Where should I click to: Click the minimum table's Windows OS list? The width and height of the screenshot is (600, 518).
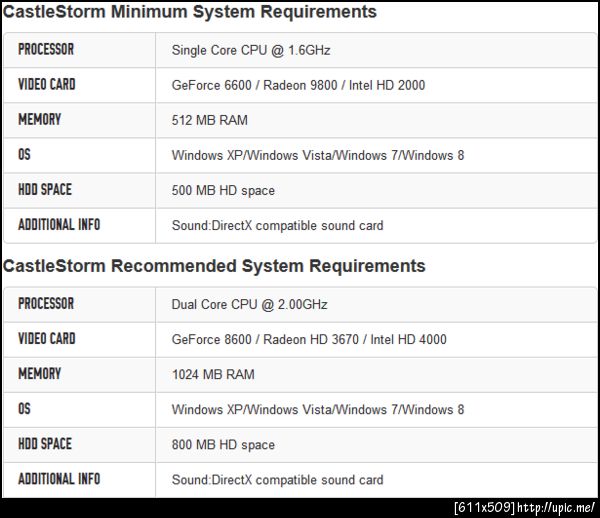(x=318, y=155)
